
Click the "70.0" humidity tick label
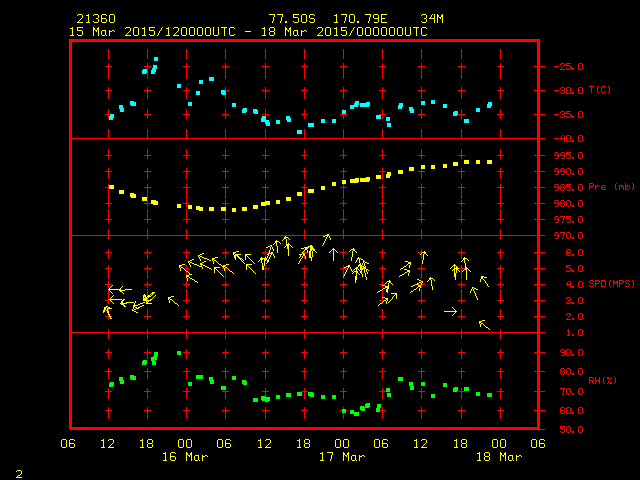point(571,392)
